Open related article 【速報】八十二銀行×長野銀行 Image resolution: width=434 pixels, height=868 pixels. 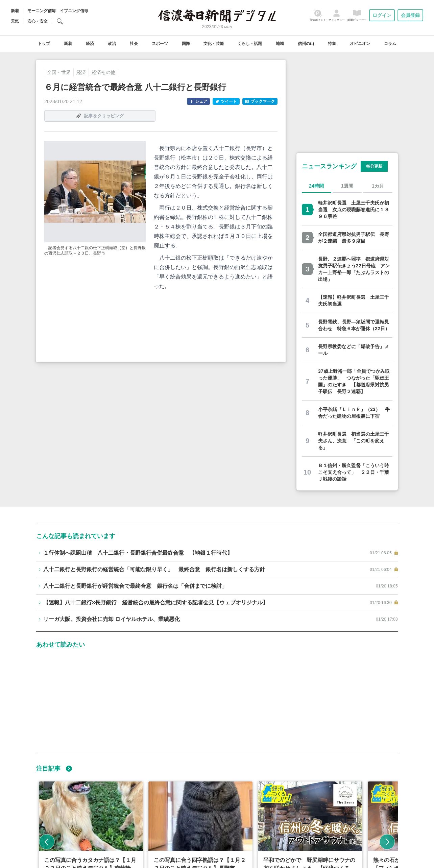217,603
